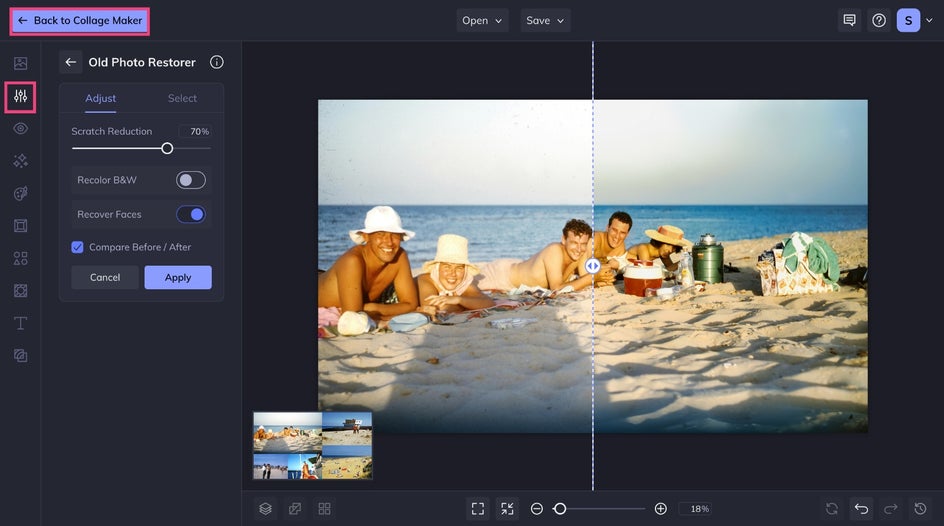Open the user account avatar menu
This screenshot has height=526, width=944.
908,20
